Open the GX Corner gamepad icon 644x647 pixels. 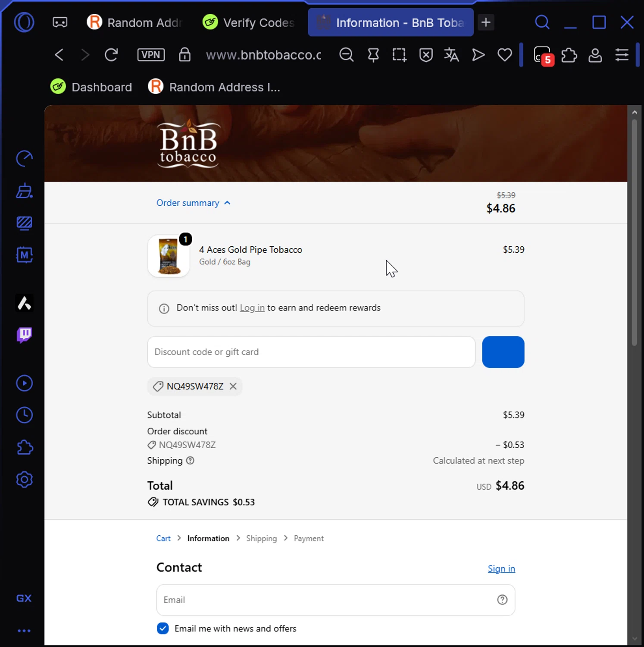click(60, 22)
